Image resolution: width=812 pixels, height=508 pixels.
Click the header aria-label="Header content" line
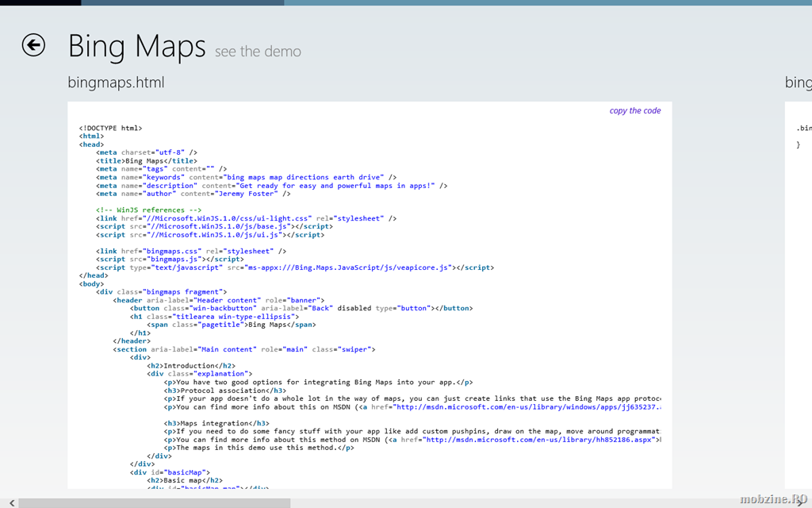[219, 300]
